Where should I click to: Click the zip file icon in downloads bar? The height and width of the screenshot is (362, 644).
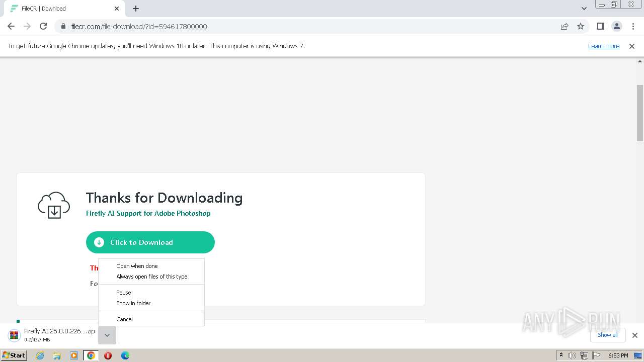click(15, 335)
